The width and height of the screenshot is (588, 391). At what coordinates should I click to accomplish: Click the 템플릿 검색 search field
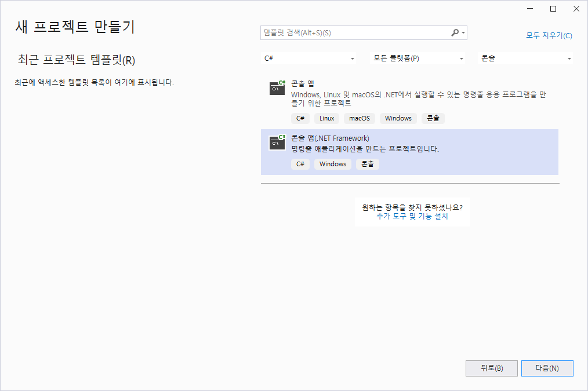point(348,32)
